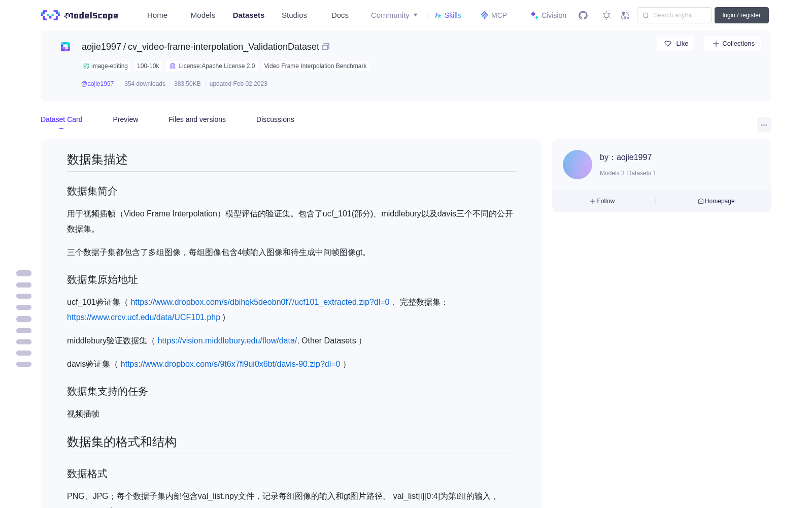Click the 100-10k size tag
812x508 pixels.
tap(148, 66)
